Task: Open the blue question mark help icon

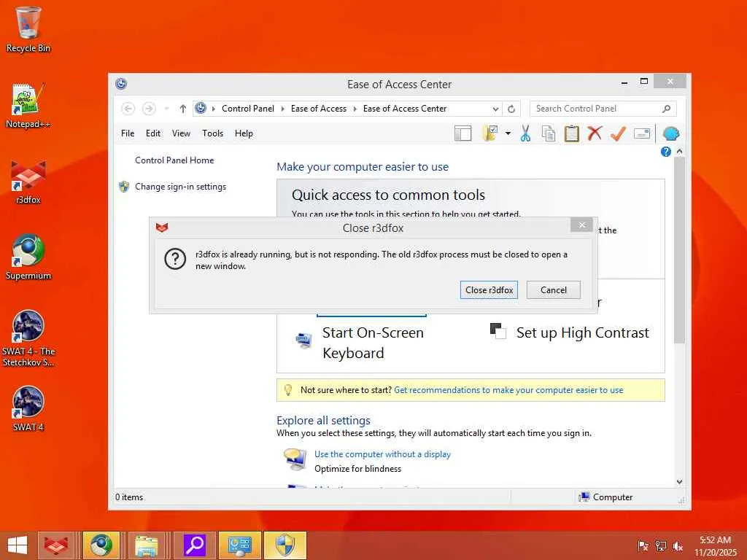Action: click(665, 152)
